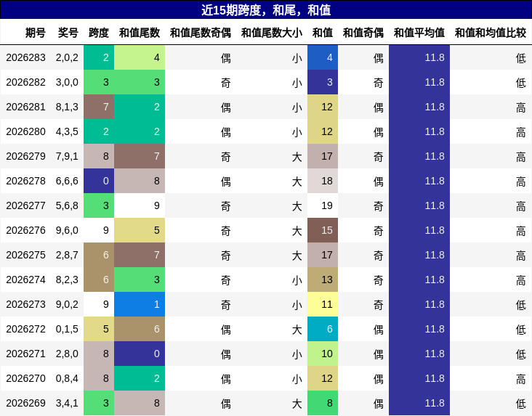Select period number 2026283

[25, 57]
